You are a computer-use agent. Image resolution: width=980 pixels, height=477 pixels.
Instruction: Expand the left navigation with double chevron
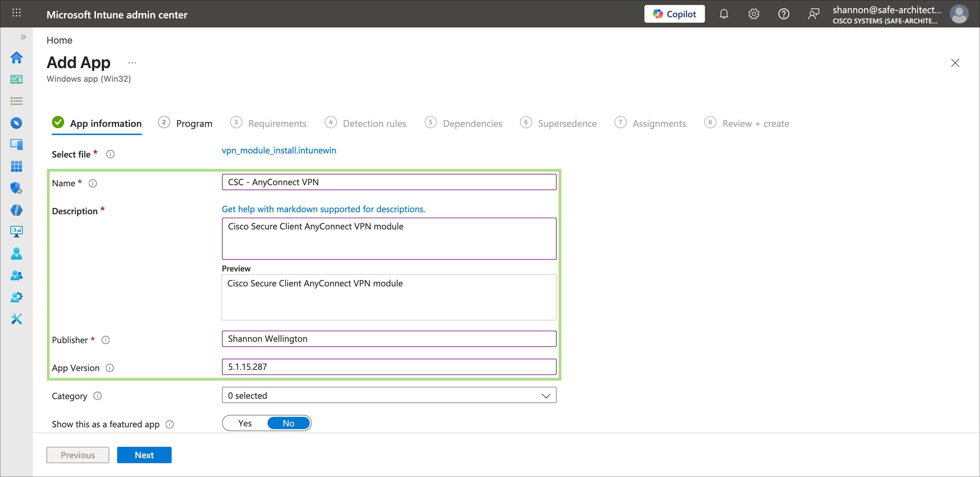pos(23,37)
